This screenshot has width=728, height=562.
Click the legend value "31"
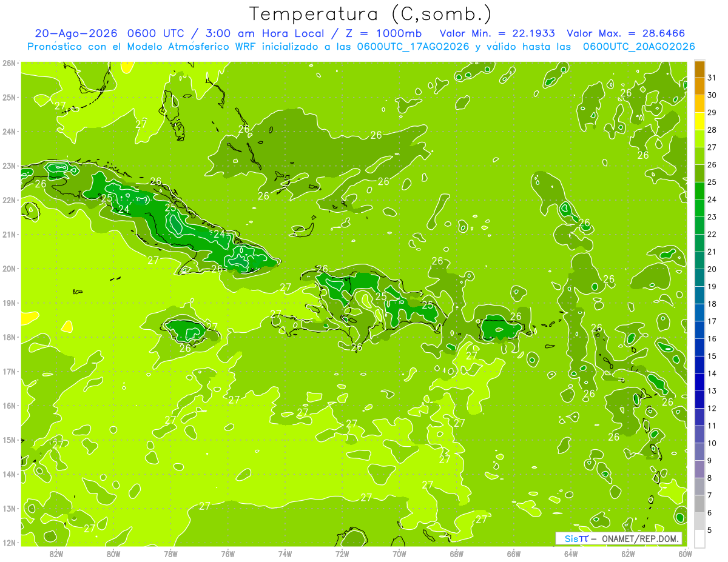coord(712,78)
